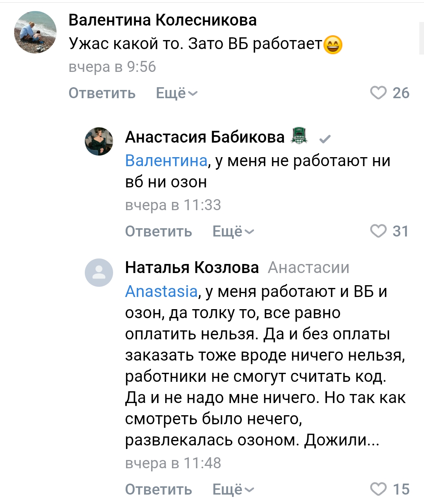424x504 pixels.
Task: Open profile via name Анастасия Бабикова
Action: tap(205, 137)
